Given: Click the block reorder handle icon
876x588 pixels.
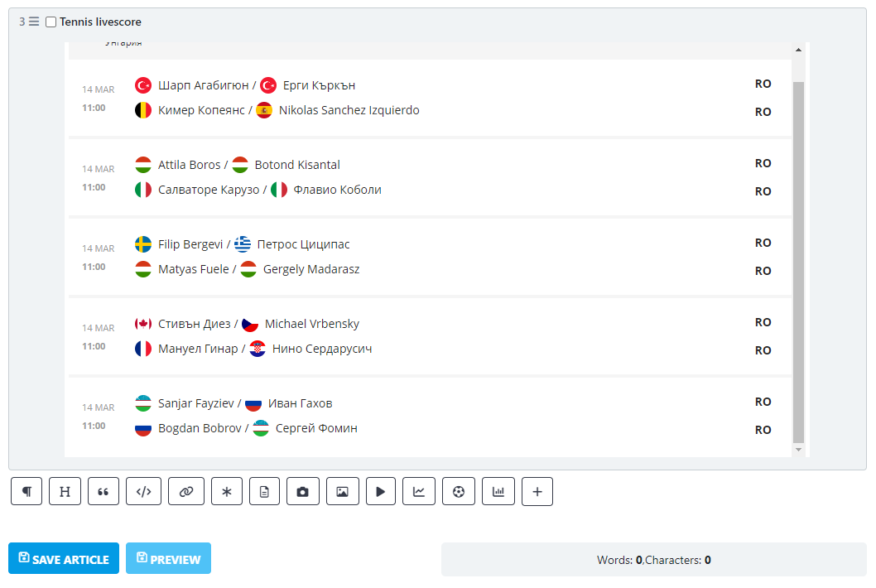Looking at the screenshot, I should pos(34,22).
